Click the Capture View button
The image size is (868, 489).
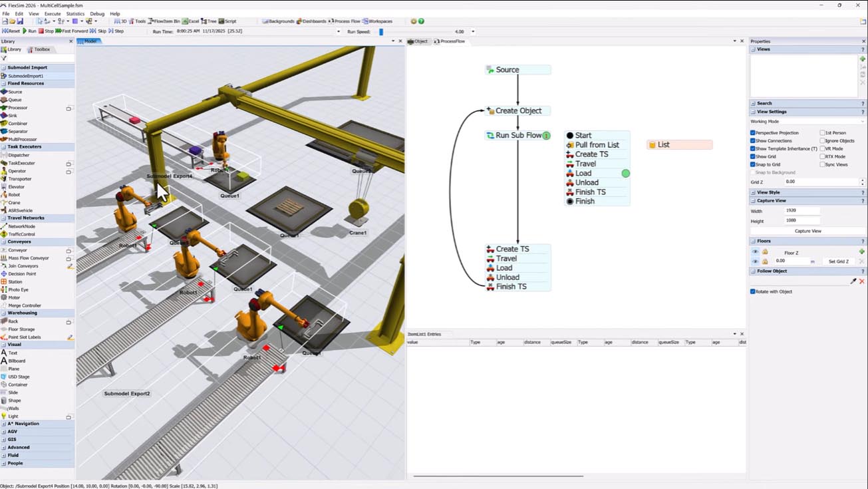[807, 231]
